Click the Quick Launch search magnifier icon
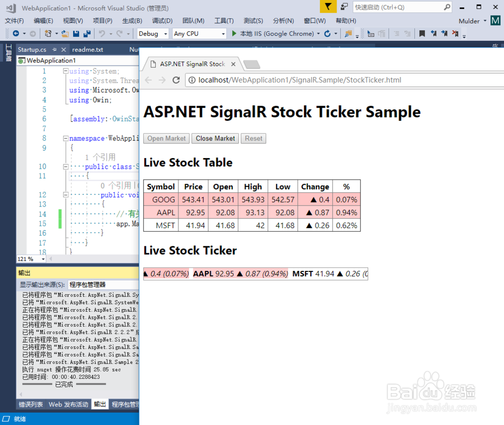 pyautogui.click(x=447, y=7)
